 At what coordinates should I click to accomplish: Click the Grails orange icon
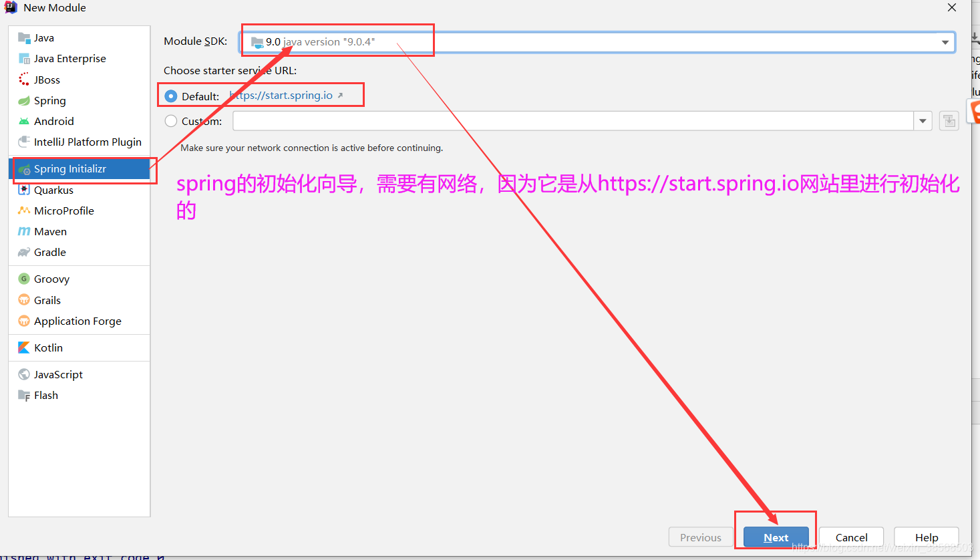click(x=24, y=300)
